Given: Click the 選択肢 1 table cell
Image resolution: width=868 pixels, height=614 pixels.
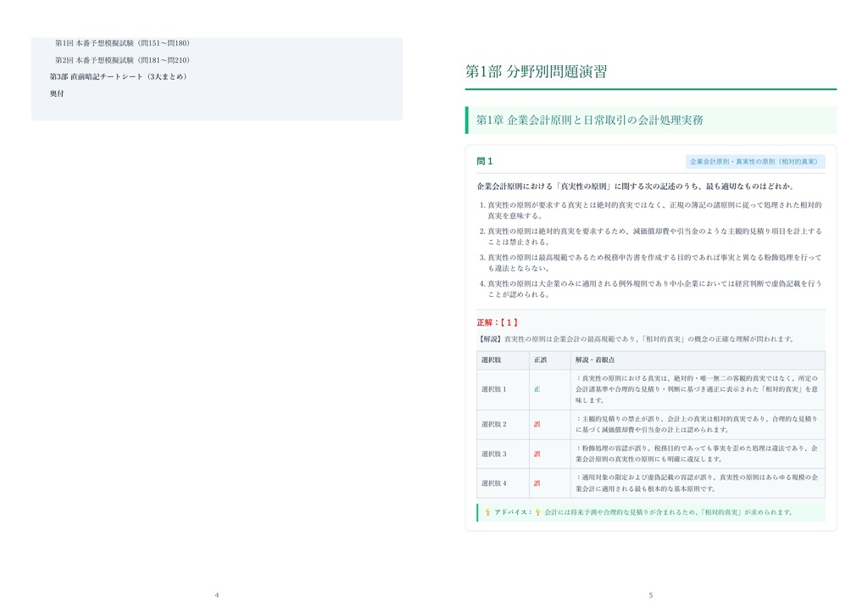Looking at the screenshot, I should (x=503, y=389).
